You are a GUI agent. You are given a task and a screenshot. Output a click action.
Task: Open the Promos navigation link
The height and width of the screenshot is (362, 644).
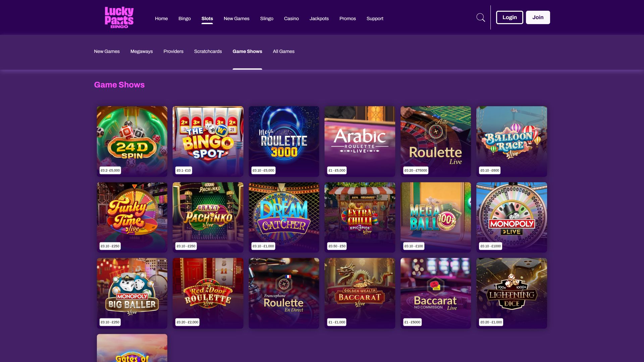(x=347, y=18)
